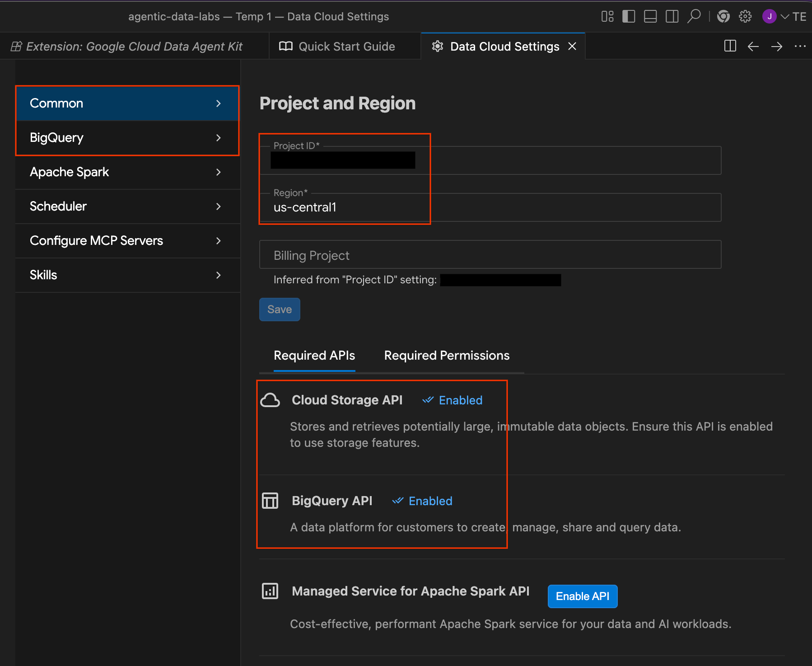Open the editor more actions ellipsis
Viewport: 812px width, 666px height.
[800, 46]
